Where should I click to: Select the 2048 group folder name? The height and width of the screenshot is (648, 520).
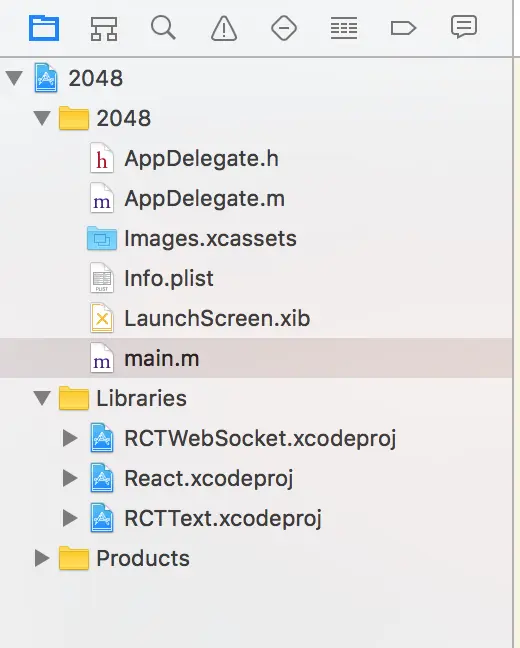pyautogui.click(x=124, y=118)
